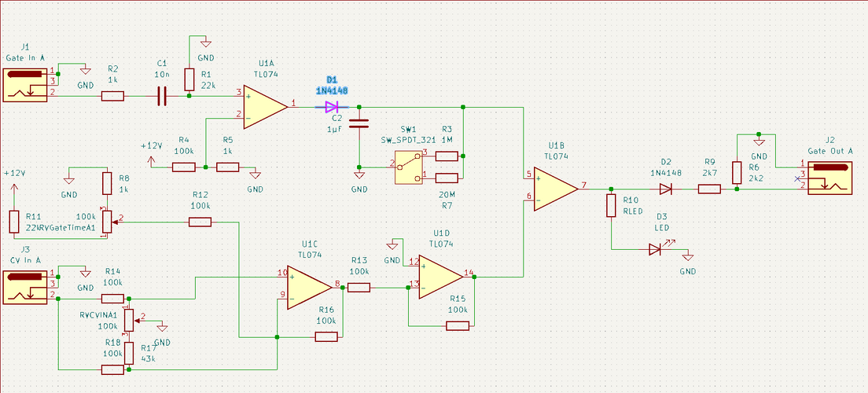Select resistor R3 1M symbol
This screenshot has height=393, width=868.
447,156
